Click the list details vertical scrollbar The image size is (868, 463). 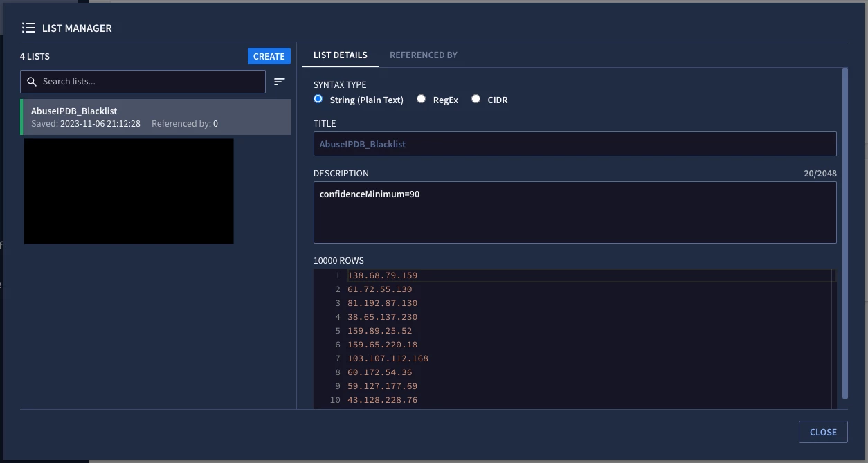point(844,233)
